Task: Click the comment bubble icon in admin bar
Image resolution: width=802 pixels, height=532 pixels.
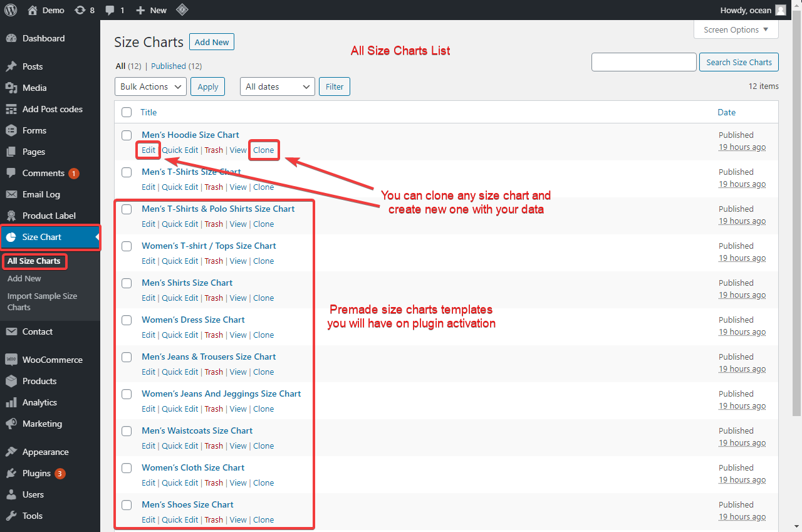Action: click(110, 9)
